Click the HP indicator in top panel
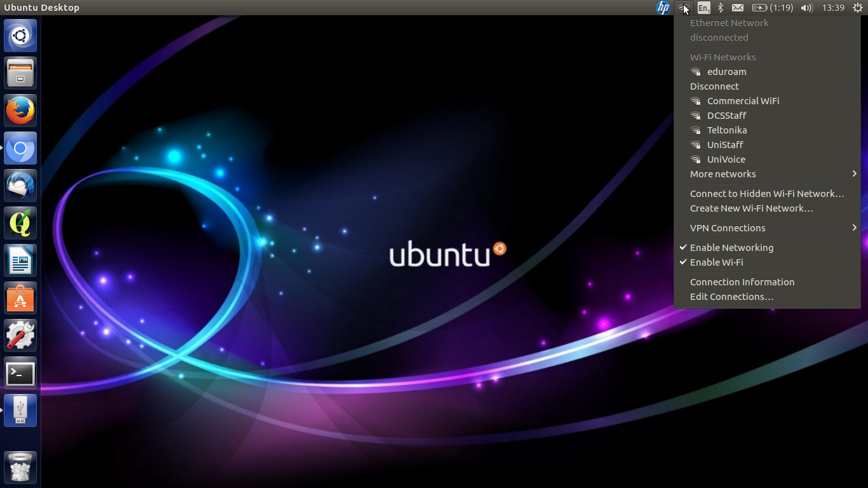The height and width of the screenshot is (488, 868). tap(663, 8)
